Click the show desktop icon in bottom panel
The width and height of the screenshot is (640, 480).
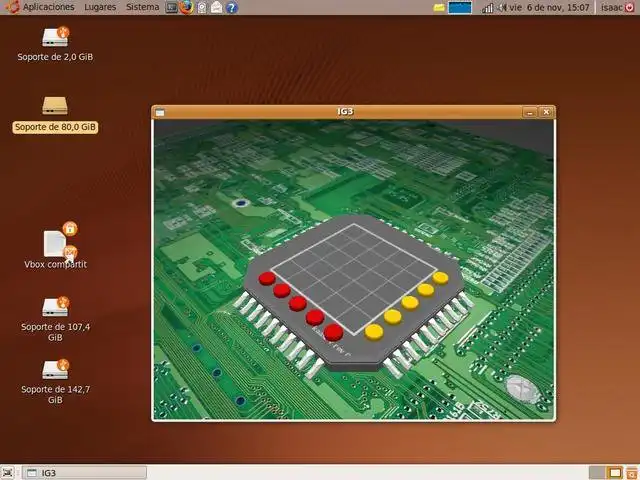(x=8, y=473)
